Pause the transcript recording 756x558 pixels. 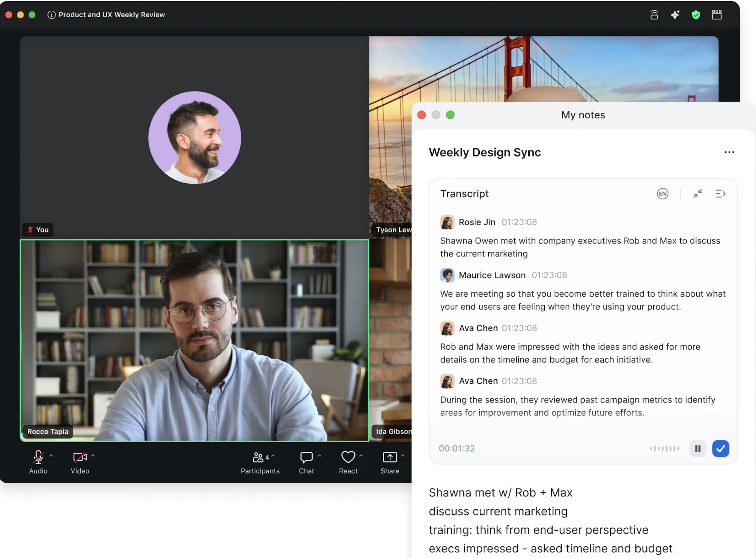(x=698, y=449)
